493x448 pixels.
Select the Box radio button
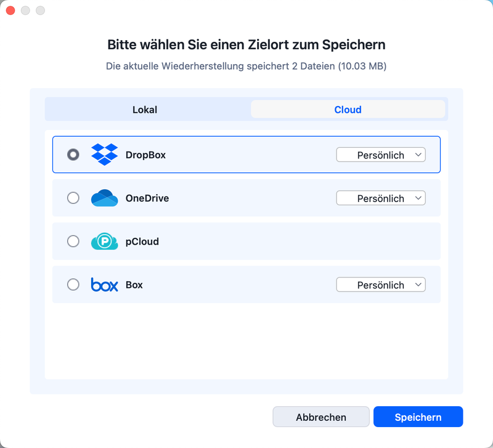(x=73, y=285)
